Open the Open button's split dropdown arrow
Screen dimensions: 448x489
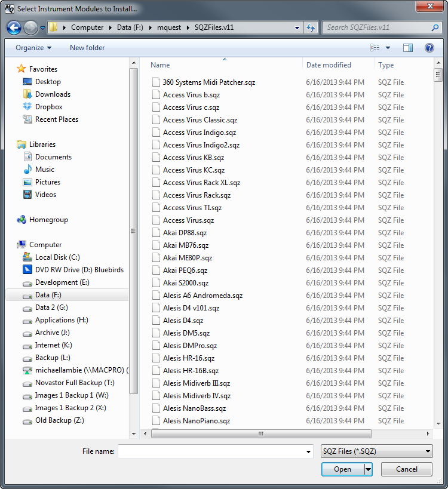tap(368, 469)
